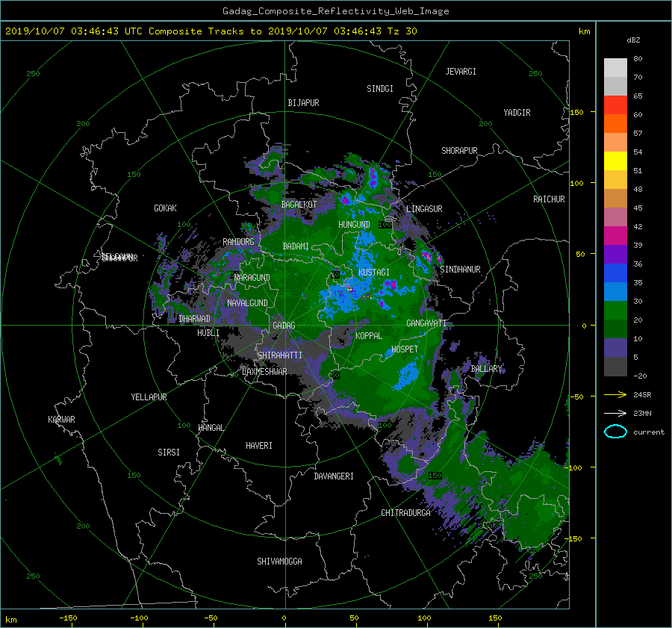
Task: Click the GADAG radar center label
Action: tap(284, 326)
